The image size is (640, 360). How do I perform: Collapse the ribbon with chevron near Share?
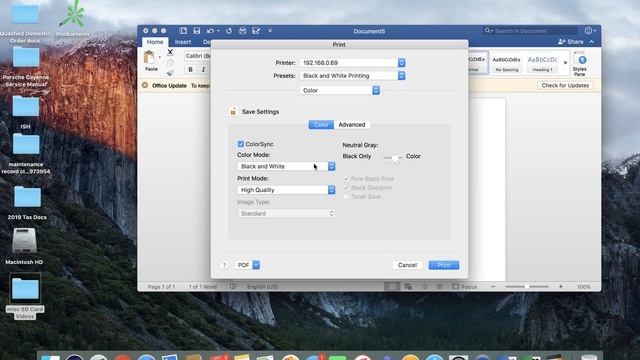(591, 42)
